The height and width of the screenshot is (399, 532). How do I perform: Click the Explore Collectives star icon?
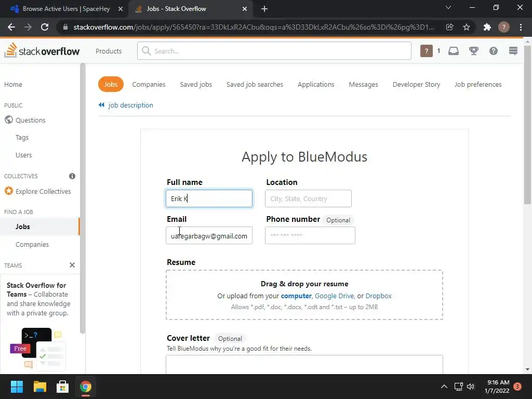point(9,191)
